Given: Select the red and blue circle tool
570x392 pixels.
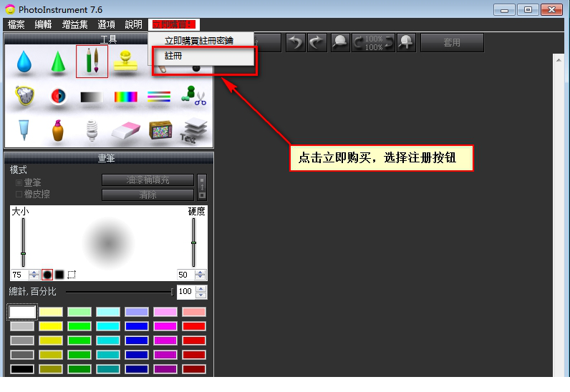Looking at the screenshot, I should coord(58,97).
